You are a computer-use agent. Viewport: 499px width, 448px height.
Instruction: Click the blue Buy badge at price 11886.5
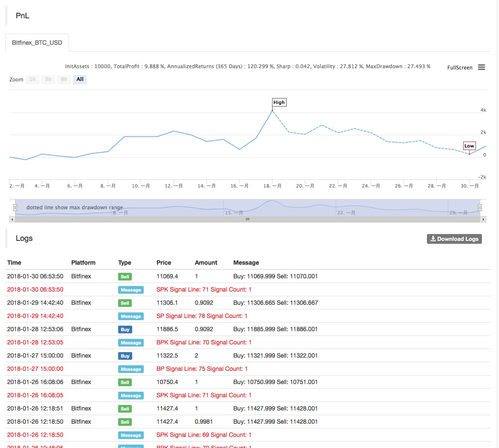point(125,329)
